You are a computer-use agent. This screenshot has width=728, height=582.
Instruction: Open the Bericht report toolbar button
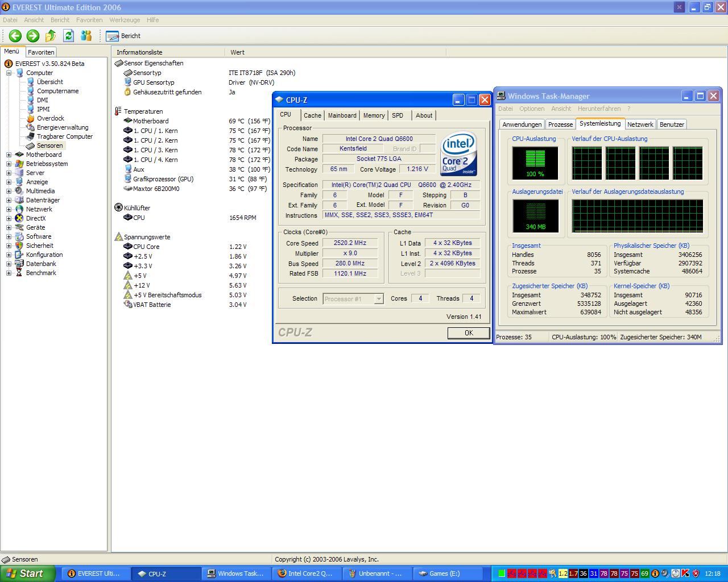click(123, 36)
